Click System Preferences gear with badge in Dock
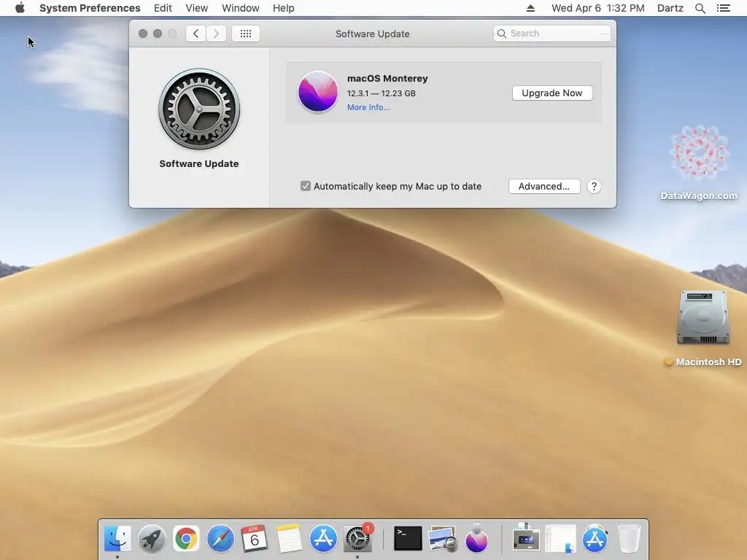Image resolution: width=747 pixels, height=560 pixels. click(357, 539)
